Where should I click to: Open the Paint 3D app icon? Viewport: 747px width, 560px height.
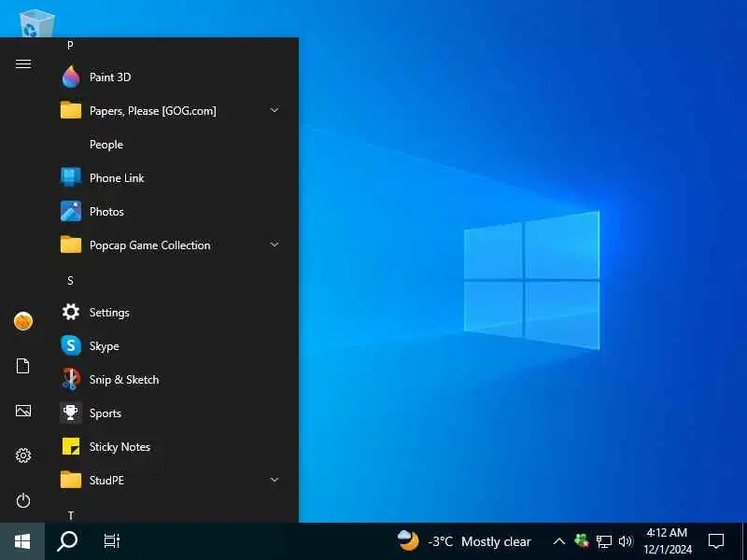pos(71,77)
